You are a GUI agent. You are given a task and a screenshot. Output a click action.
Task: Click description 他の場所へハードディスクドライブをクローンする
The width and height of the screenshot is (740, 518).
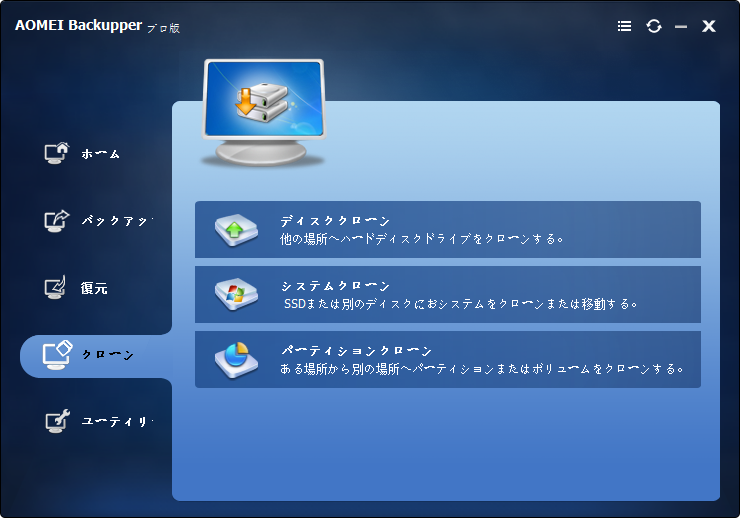pyautogui.click(x=421, y=239)
